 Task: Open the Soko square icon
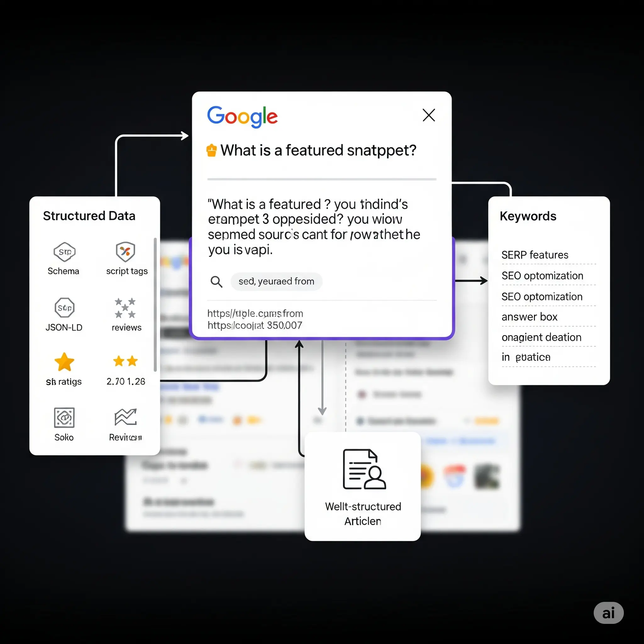pos(64,417)
